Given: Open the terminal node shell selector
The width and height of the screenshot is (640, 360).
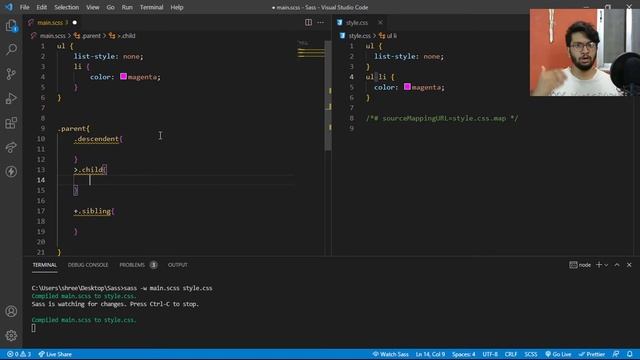Looking at the screenshot, I should point(580,265).
